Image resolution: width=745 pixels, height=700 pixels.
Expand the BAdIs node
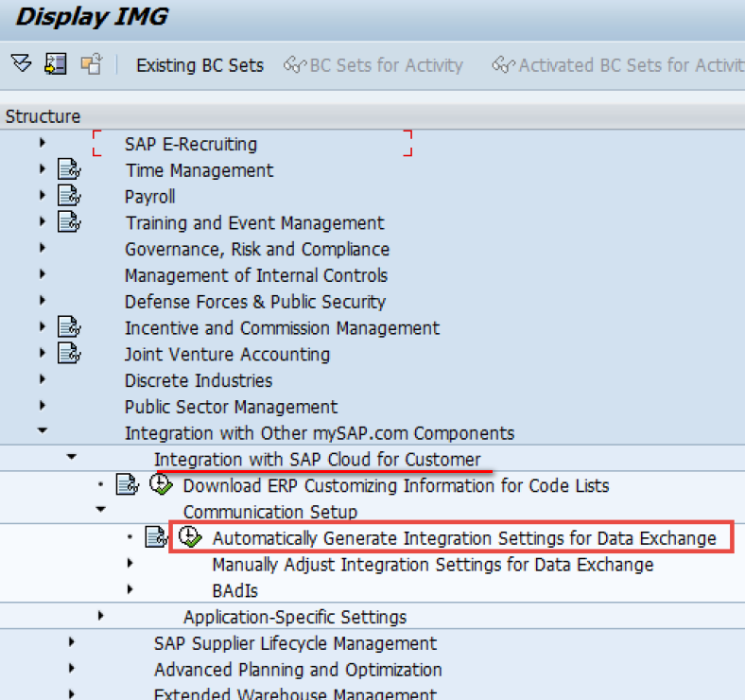click(130, 589)
